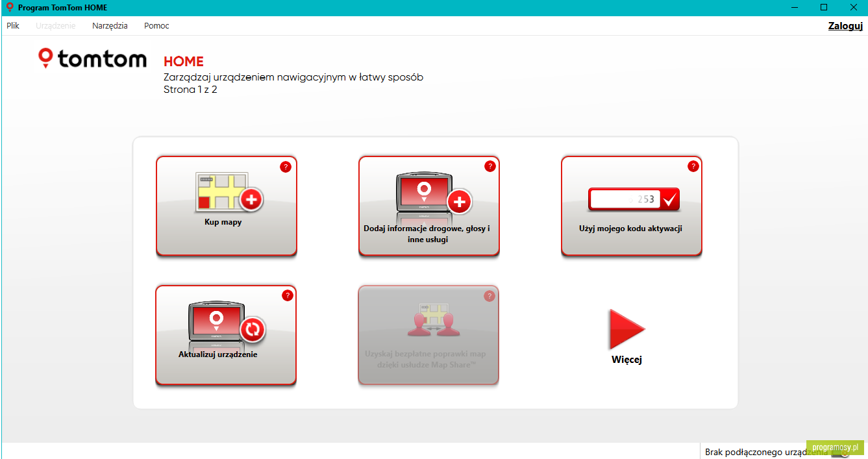
Task: Show help for the Map Share tile
Action: click(490, 296)
